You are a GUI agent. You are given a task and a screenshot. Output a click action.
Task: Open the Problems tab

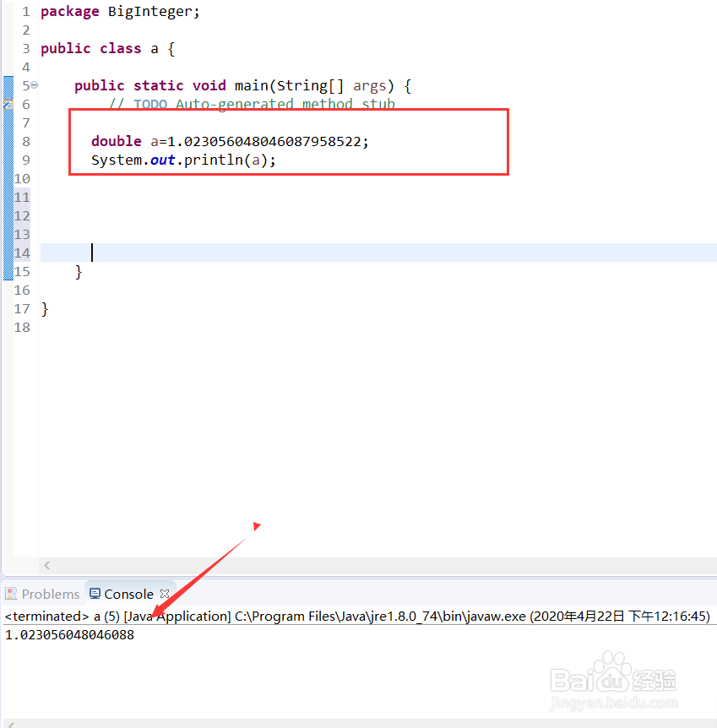coord(43,594)
